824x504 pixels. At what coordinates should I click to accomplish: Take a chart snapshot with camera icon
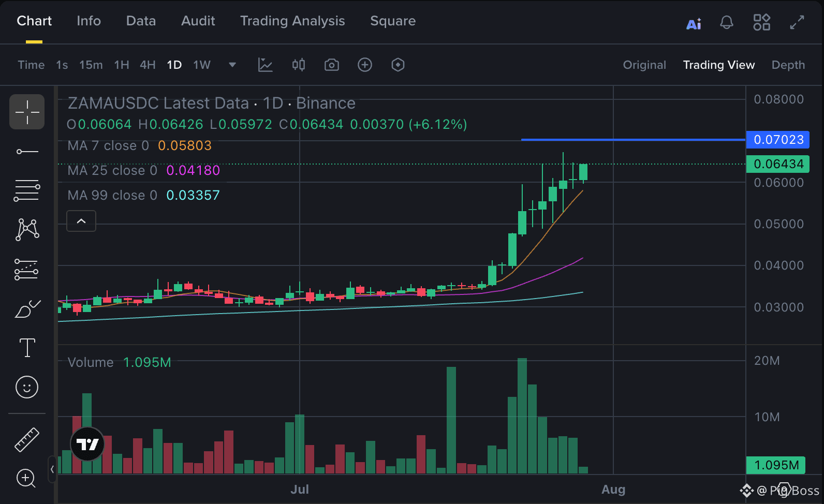332,65
